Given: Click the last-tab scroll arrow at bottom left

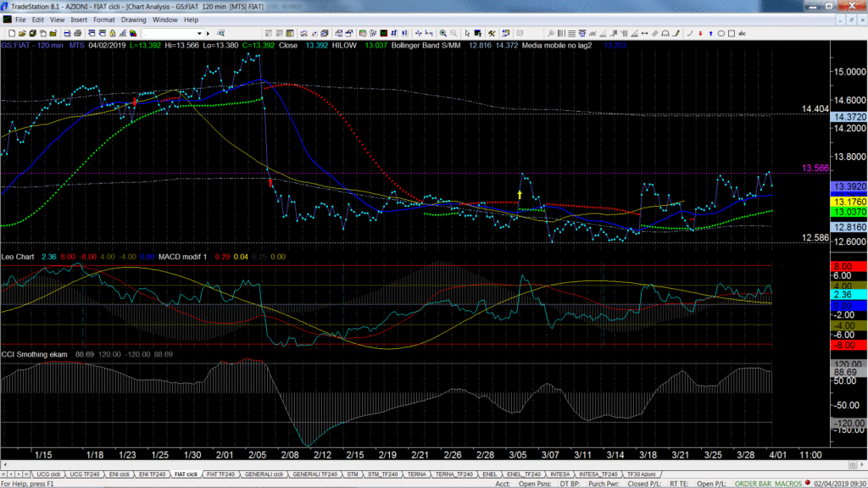Looking at the screenshot, I should (x=26, y=474).
